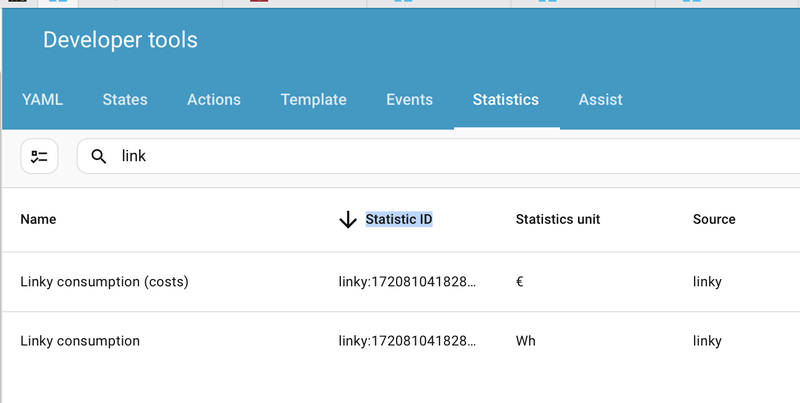
Task: Open the Events tab
Action: point(410,100)
